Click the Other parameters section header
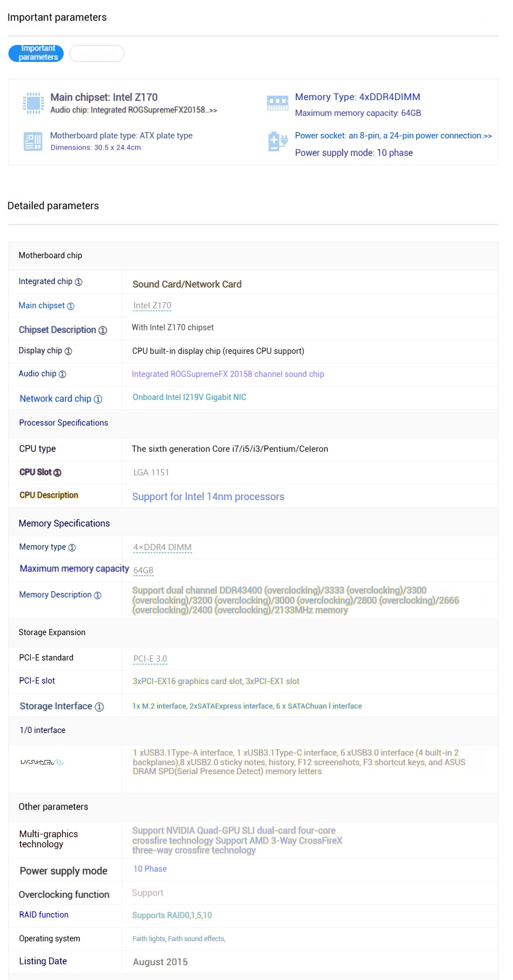The image size is (513, 980). pyautogui.click(x=53, y=807)
